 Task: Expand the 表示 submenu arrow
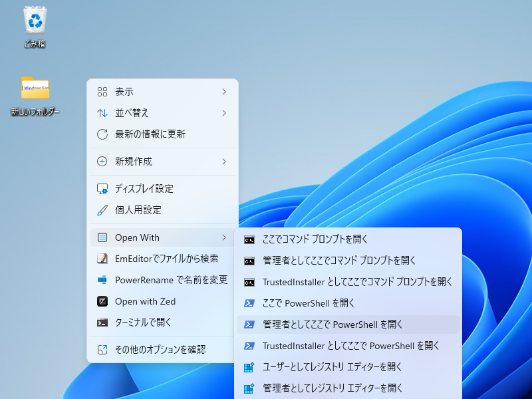point(224,92)
